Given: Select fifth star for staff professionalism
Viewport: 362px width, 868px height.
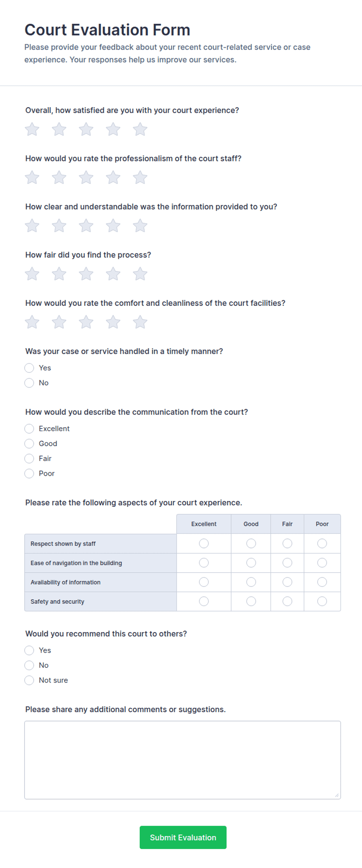Looking at the screenshot, I should coord(140,178).
